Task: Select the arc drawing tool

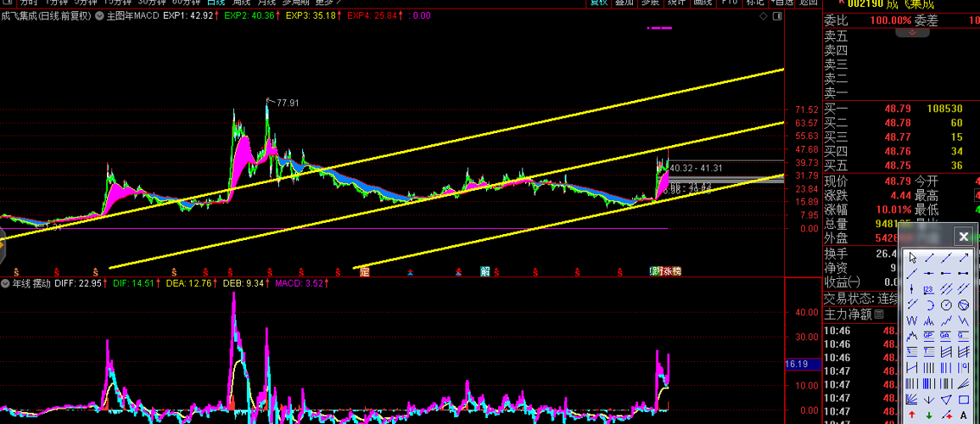Action: pyautogui.click(x=929, y=305)
